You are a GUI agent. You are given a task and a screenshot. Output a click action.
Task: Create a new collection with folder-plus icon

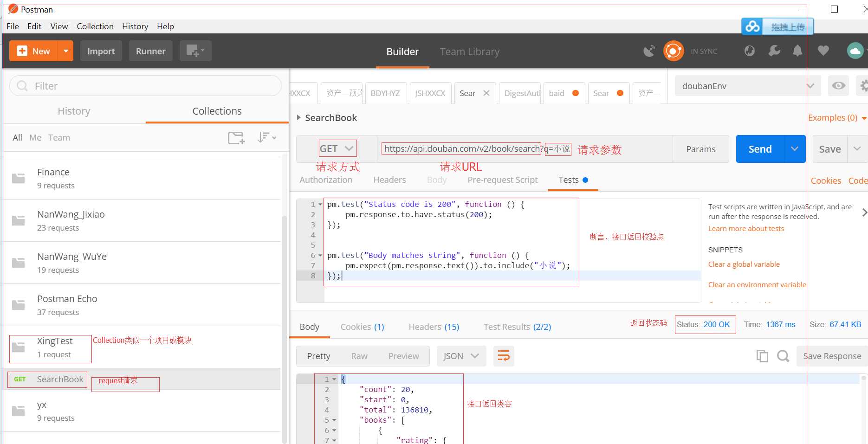(x=236, y=138)
